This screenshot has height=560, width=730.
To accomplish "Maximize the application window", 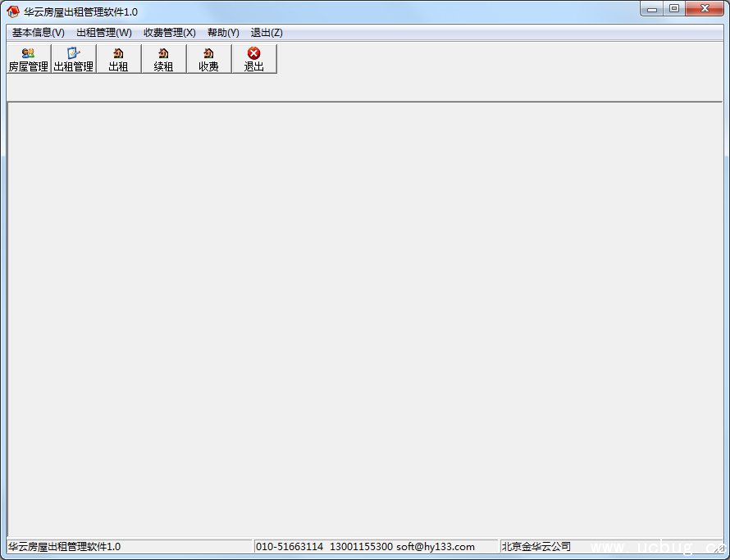I will click(674, 9).
